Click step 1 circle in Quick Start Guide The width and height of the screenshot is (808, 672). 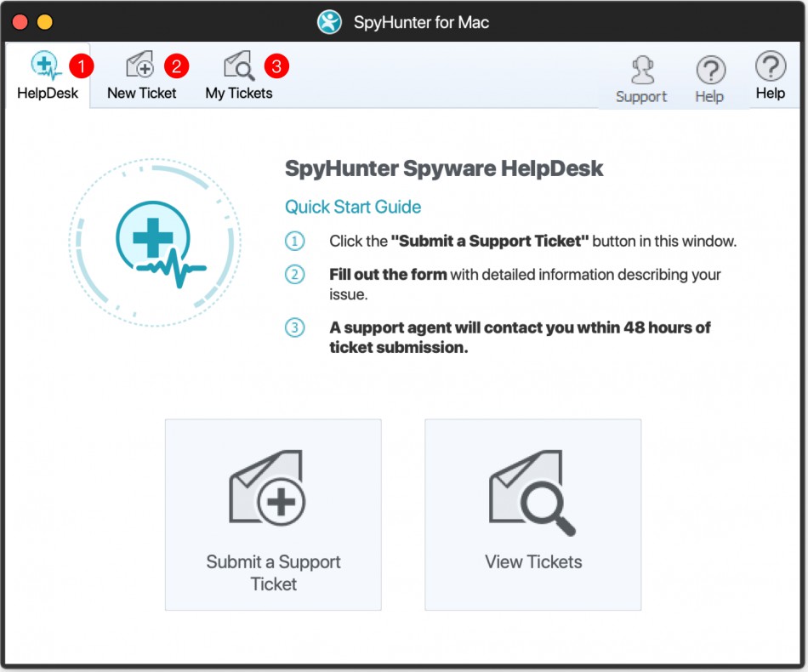(295, 242)
